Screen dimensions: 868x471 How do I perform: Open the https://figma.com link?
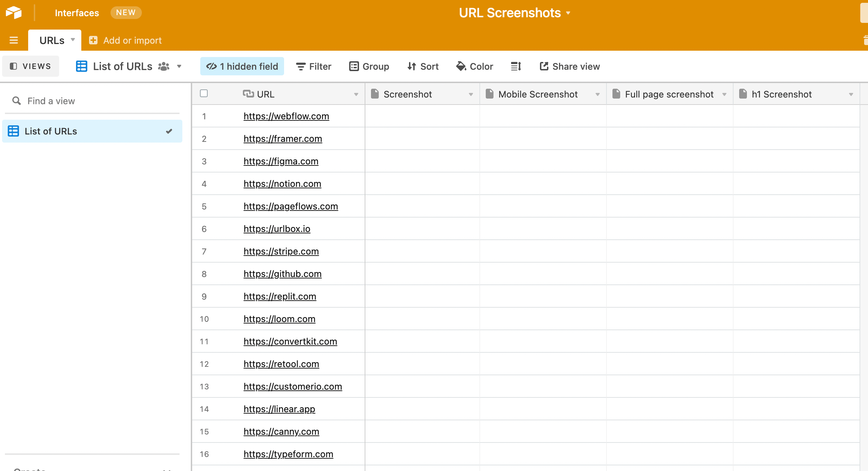(281, 161)
